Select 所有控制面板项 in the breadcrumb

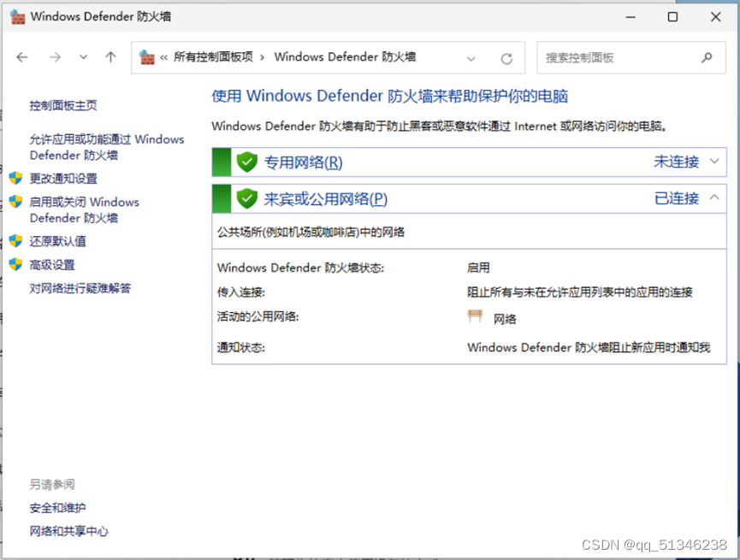coord(213,57)
